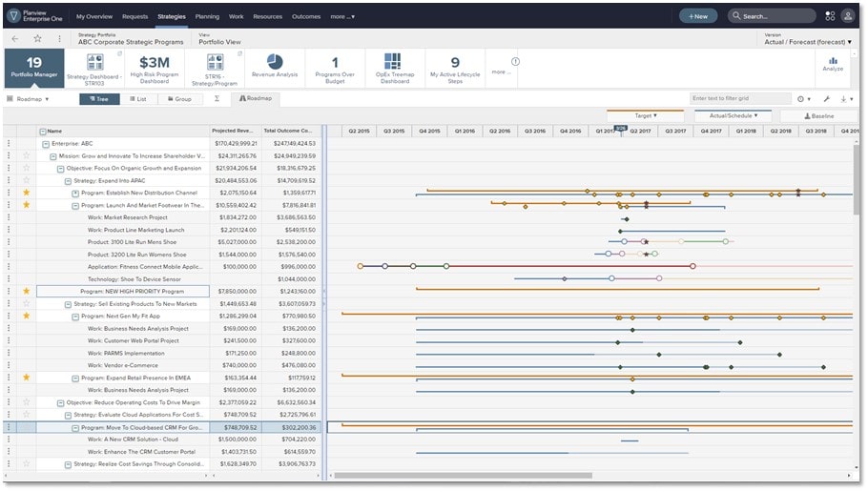Click the info icon beside more tiles
Viewport: 868px width, 491px height.
tap(515, 61)
